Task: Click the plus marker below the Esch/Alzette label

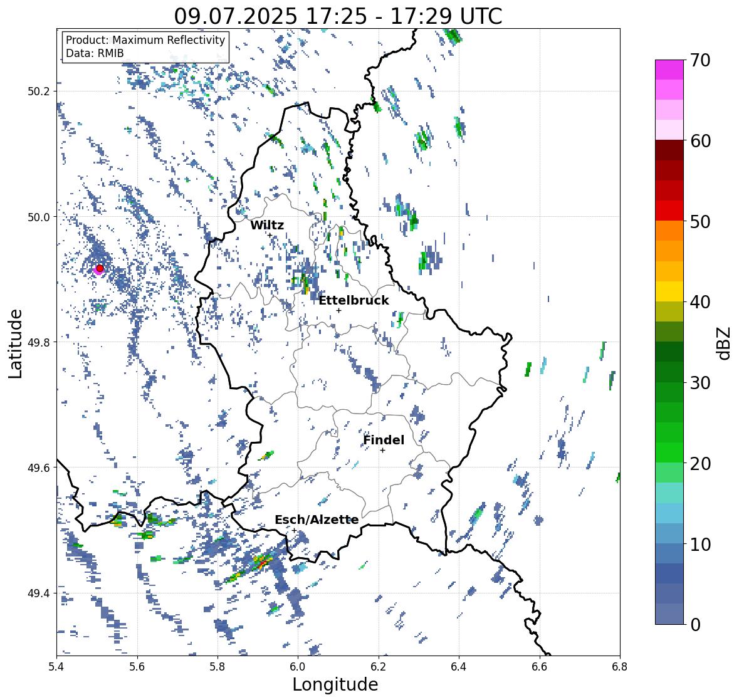Action: (x=294, y=530)
